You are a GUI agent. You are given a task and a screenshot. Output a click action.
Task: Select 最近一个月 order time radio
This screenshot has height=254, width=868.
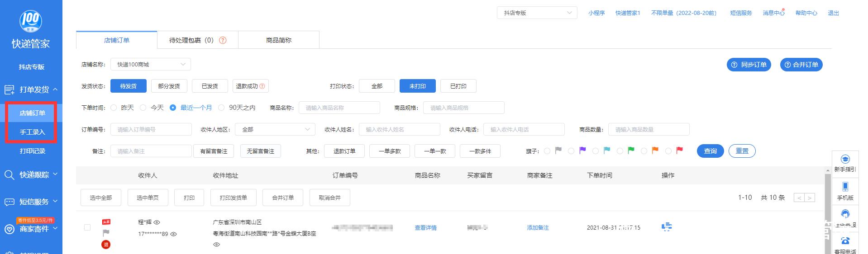[172, 108]
